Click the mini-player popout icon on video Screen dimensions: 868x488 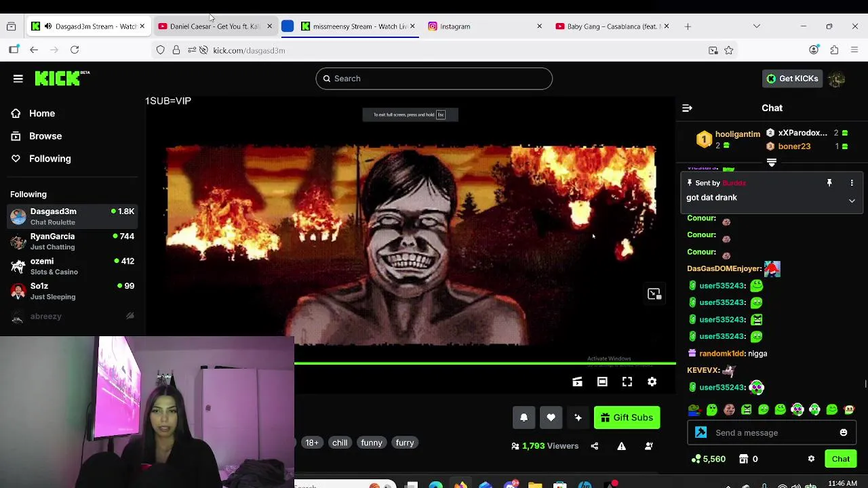click(x=654, y=294)
